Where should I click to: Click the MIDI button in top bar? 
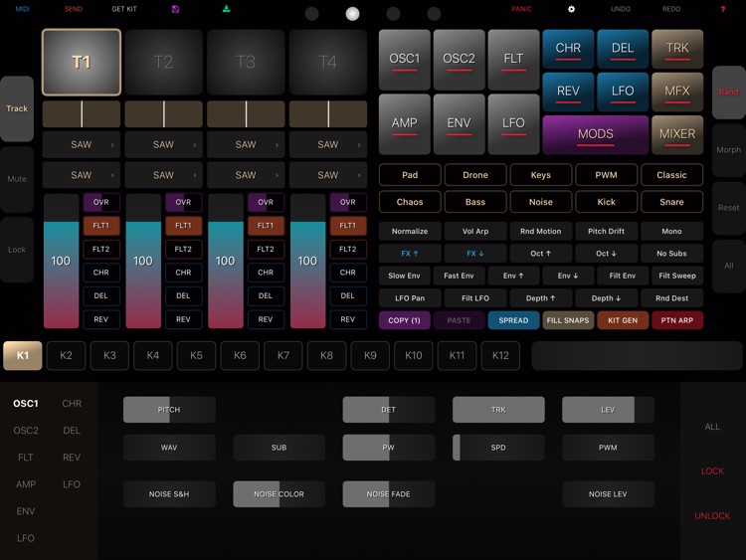click(x=22, y=9)
